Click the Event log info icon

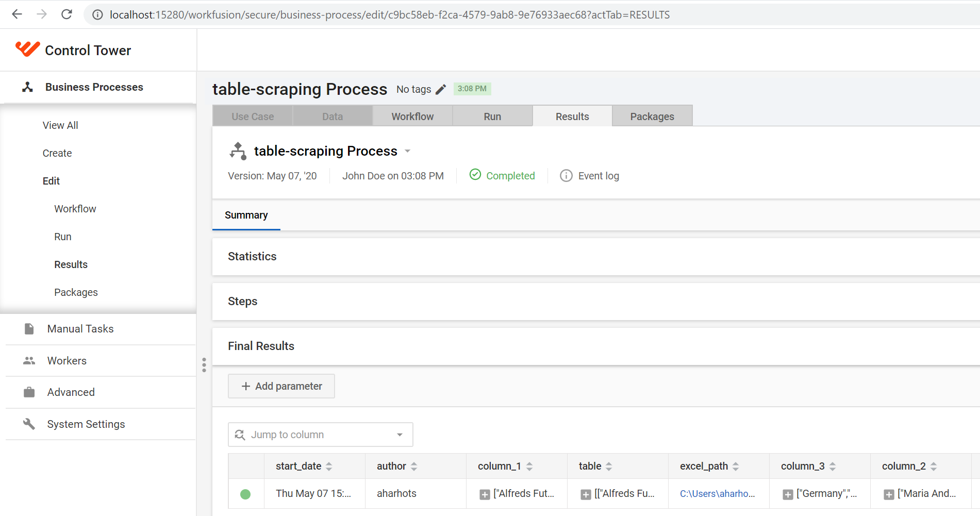coord(566,176)
